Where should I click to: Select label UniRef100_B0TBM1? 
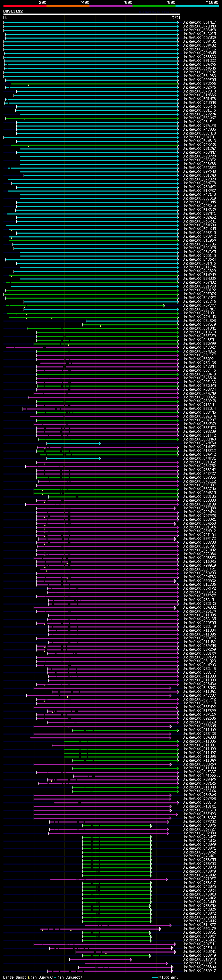pyautogui.click(x=199, y=328)
